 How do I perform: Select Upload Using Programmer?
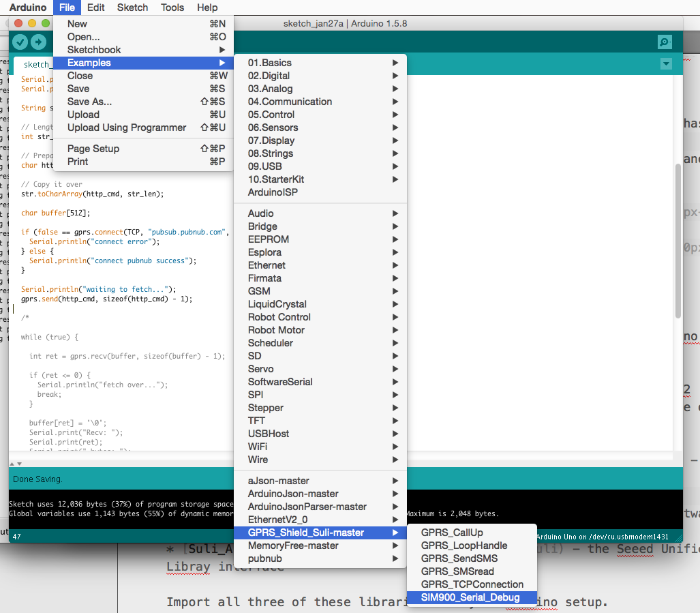tap(127, 128)
